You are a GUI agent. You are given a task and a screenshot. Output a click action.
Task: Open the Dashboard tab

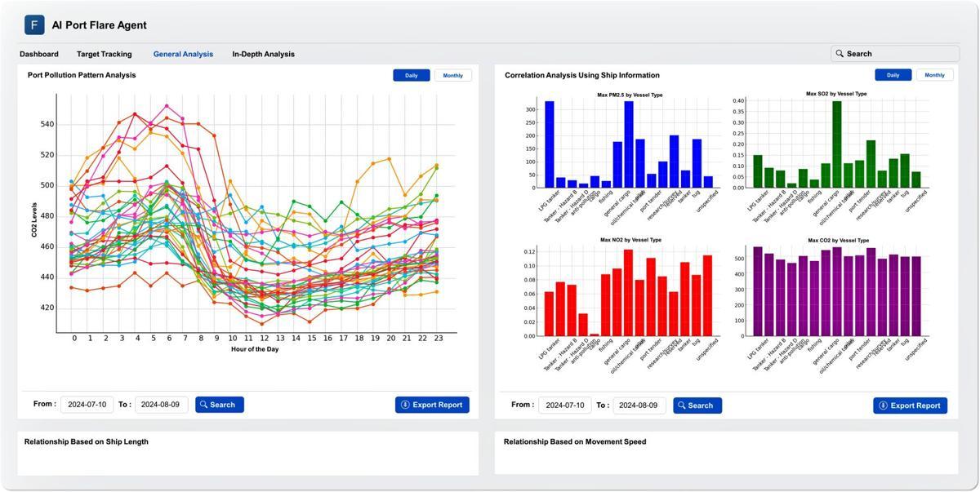(x=39, y=54)
